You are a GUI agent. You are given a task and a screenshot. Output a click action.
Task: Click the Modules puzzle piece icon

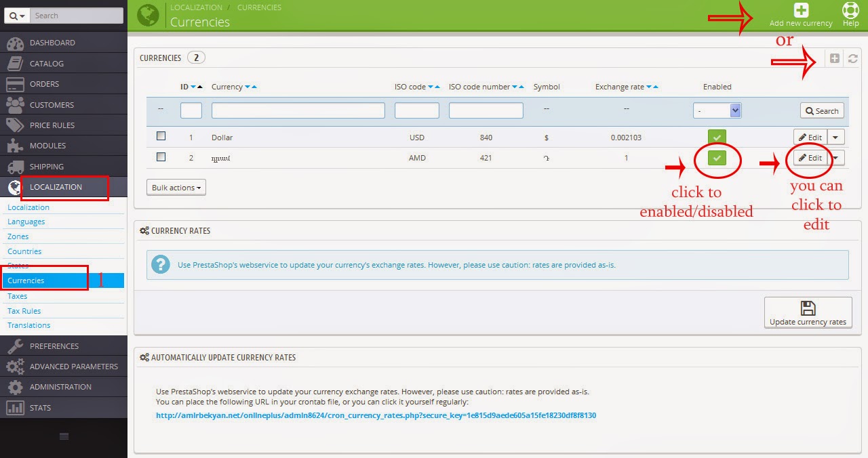[x=15, y=146]
